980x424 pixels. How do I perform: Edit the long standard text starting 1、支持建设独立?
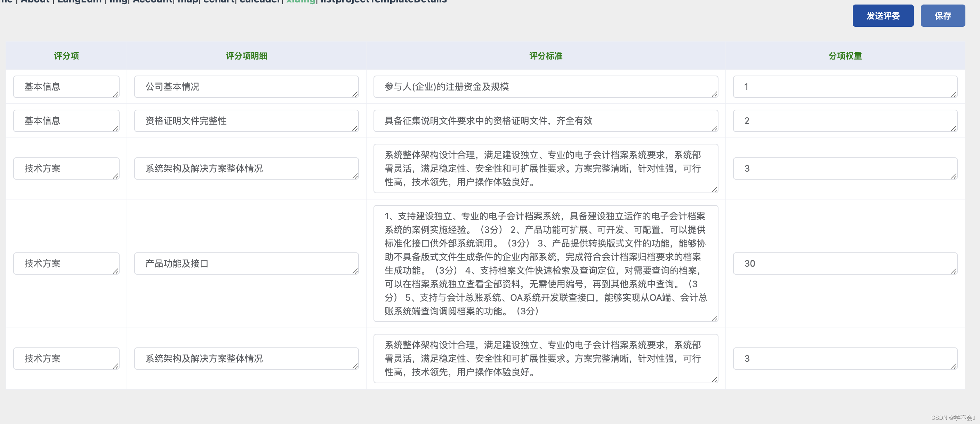coord(546,263)
